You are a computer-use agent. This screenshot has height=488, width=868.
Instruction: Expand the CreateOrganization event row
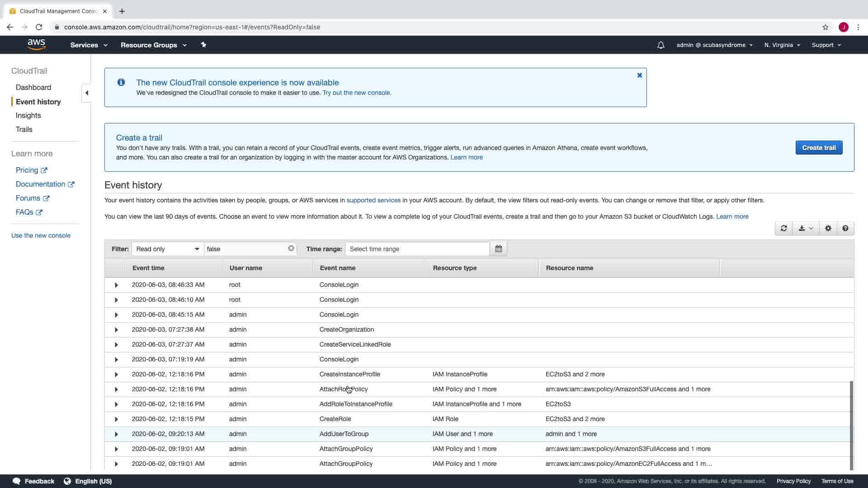click(x=116, y=330)
